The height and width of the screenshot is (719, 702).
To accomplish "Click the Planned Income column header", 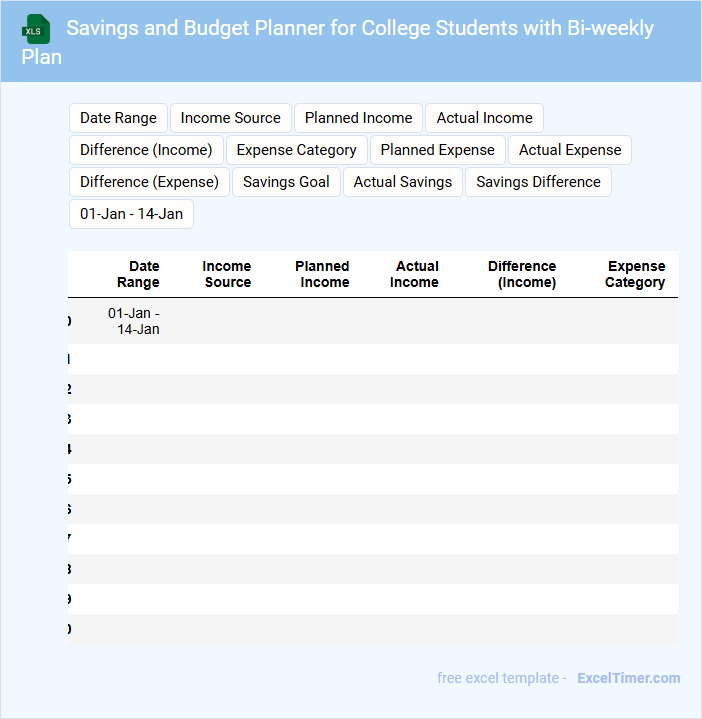I will click(x=322, y=274).
